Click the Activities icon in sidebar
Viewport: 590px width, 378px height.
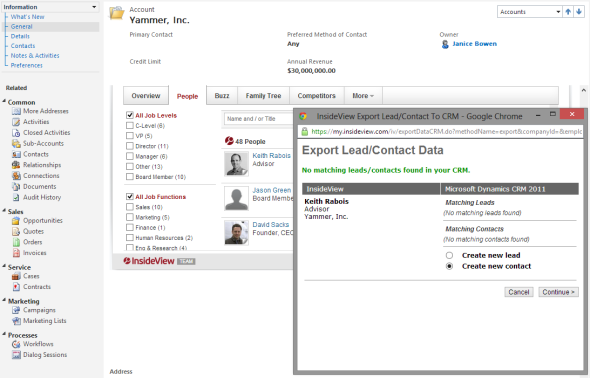pyautogui.click(x=16, y=122)
